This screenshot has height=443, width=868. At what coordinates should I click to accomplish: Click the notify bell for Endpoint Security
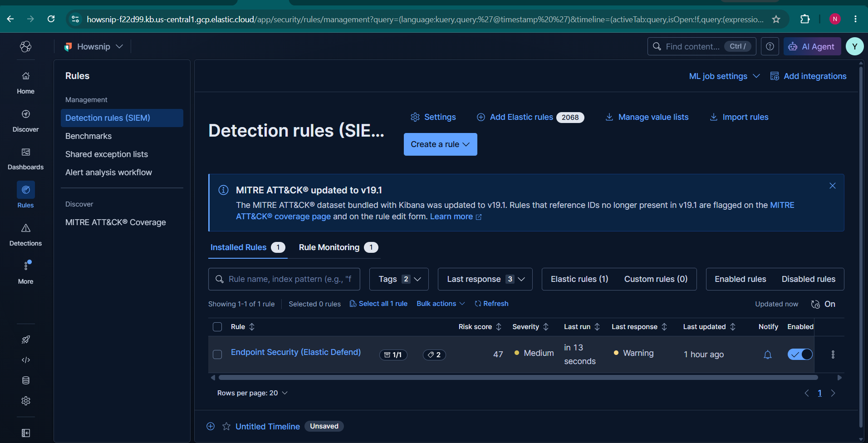pyautogui.click(x=768, y=354)
